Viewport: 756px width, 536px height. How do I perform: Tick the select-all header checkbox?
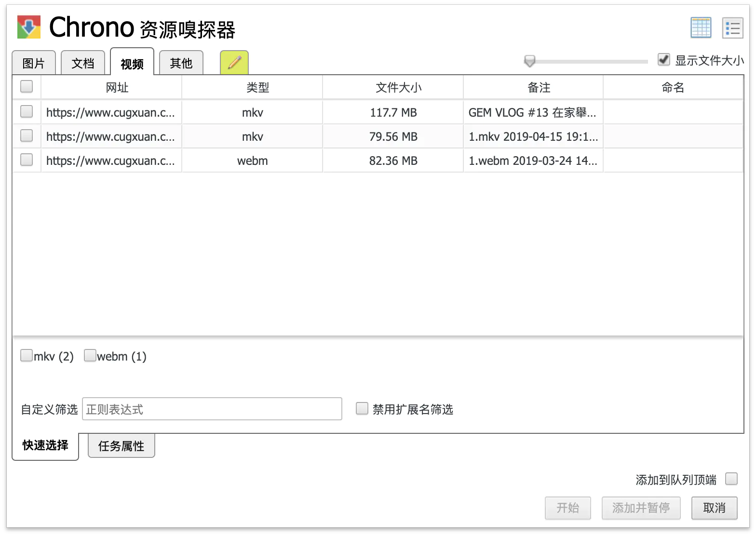point(27,87)
